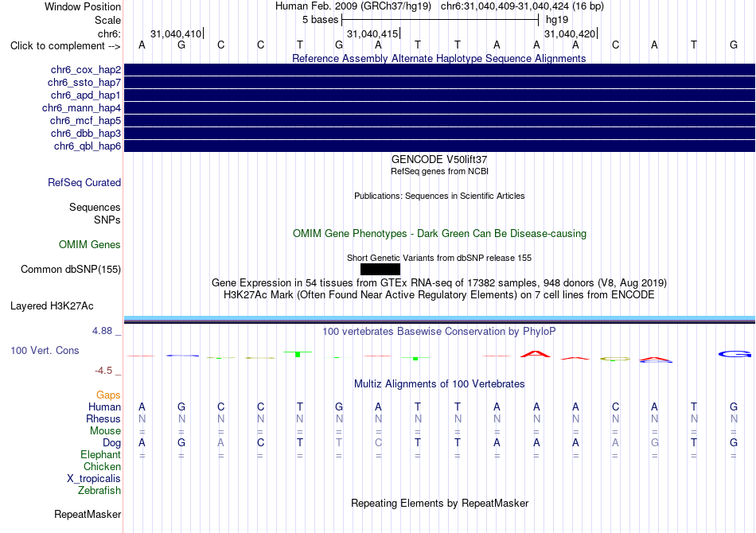Click the Elephant species label
The height and width of the screenshot is (533, 756).
pos(101,455)
